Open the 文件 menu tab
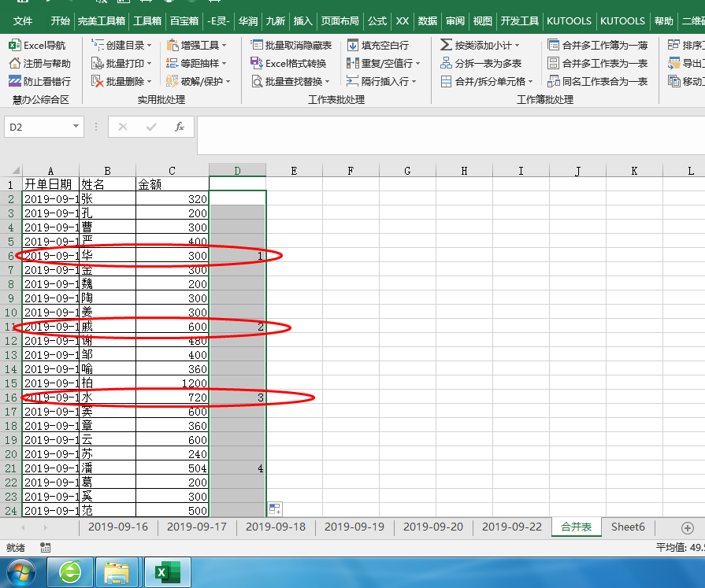Screen dimensions: 705x588 pyautogui.click(x=23, y=21)
